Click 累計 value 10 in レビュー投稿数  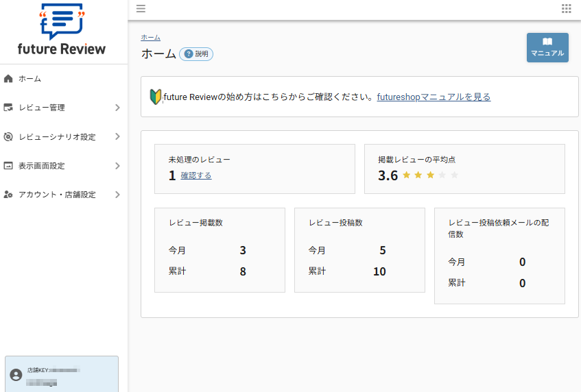coord(379,271)
